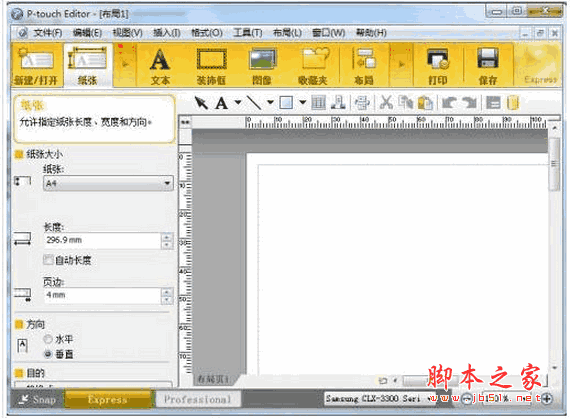This screenshot has width=570, height=419.
Task: Adjust the 长度 length spinner arrows
Action: [166, 241]
